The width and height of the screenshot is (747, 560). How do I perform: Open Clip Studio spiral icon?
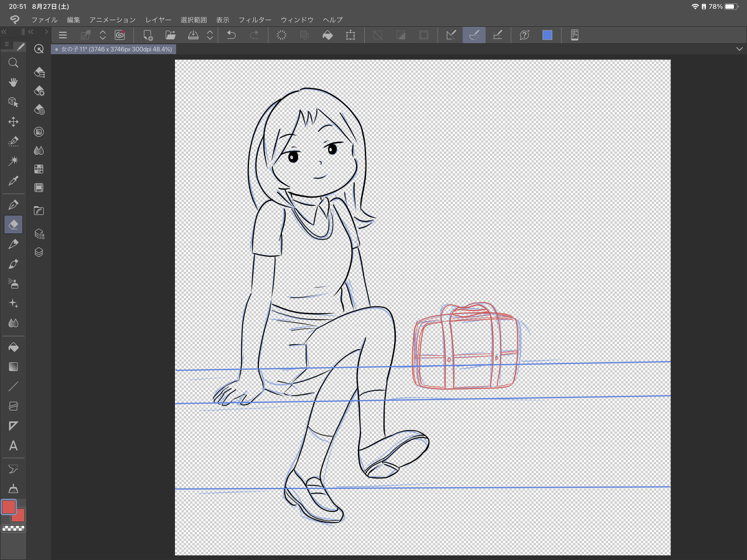[120, 35]
